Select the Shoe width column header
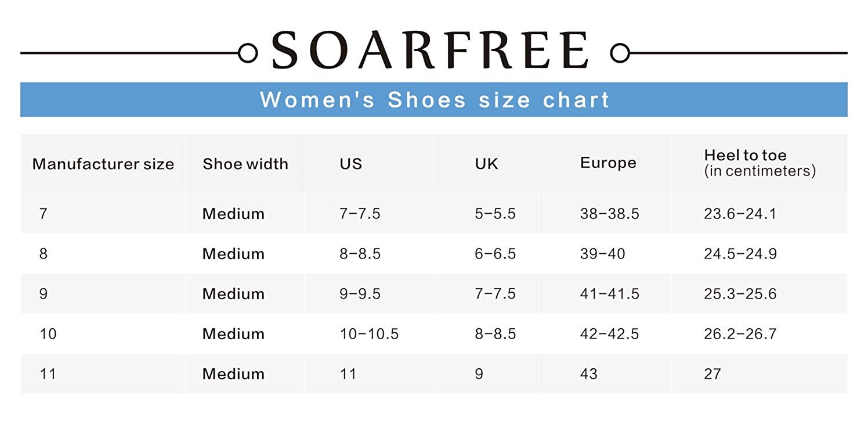The height and width of the screenshot is (424, 868). click(x=245, y=164)
